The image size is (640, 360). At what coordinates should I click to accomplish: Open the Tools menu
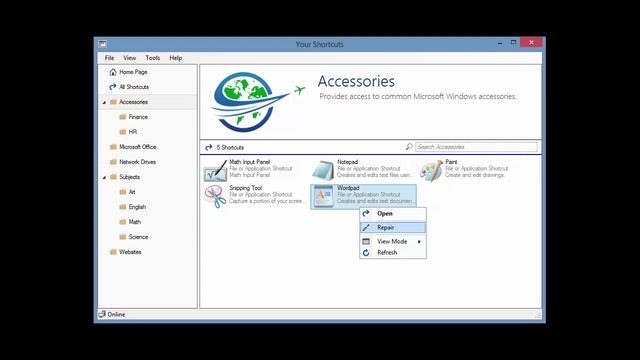tap(153, 58)
